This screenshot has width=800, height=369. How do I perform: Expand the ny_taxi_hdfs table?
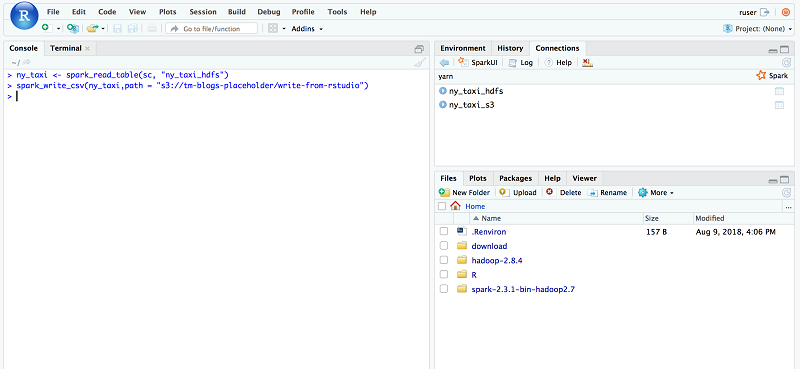tap(442, 91)
